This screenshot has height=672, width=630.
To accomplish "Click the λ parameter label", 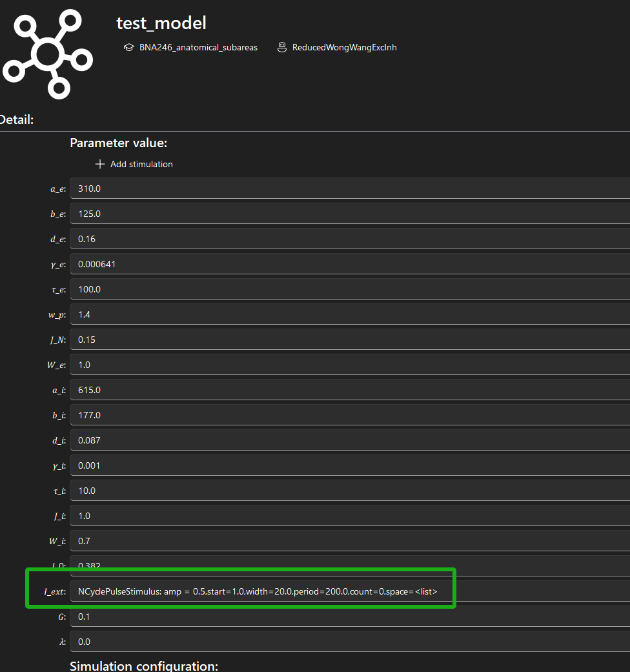I will 63,642.
